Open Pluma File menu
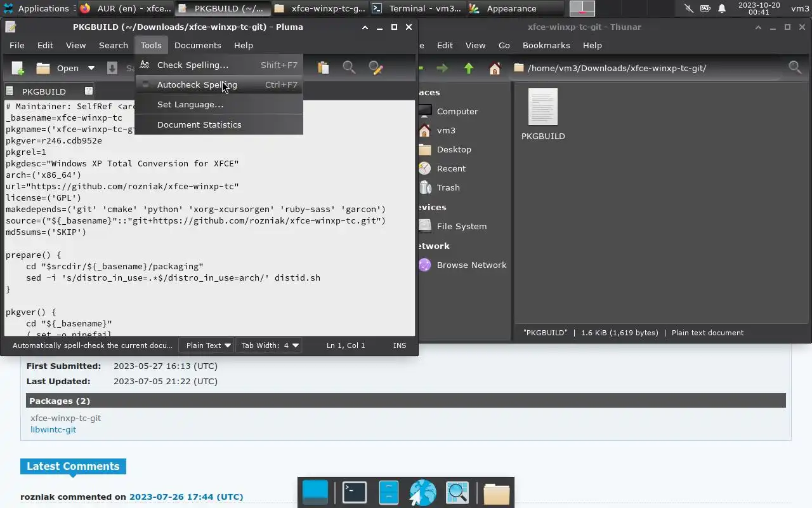The width and height of the screenshot is (812, 508). (17, 45)
